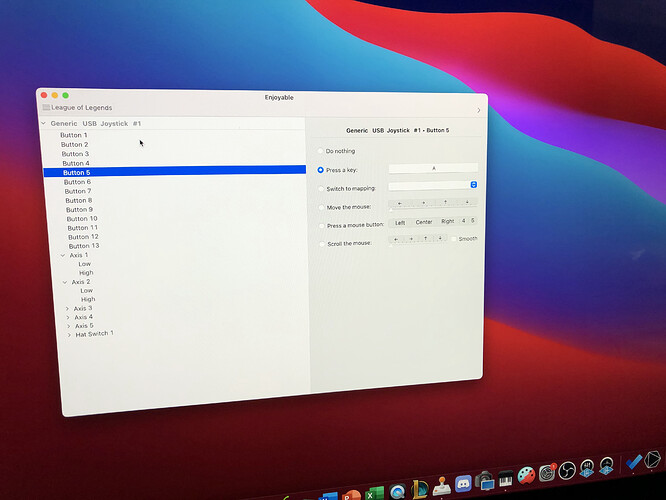The image size is (666, 500).
Task: Select up arrow in Move the mouse
Action: (445, 203)
